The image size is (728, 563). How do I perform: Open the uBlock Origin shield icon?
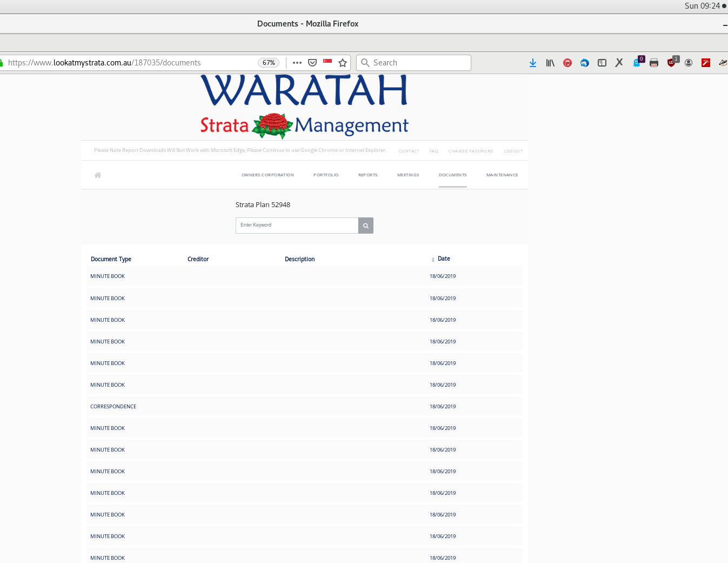tap(671, 63)
